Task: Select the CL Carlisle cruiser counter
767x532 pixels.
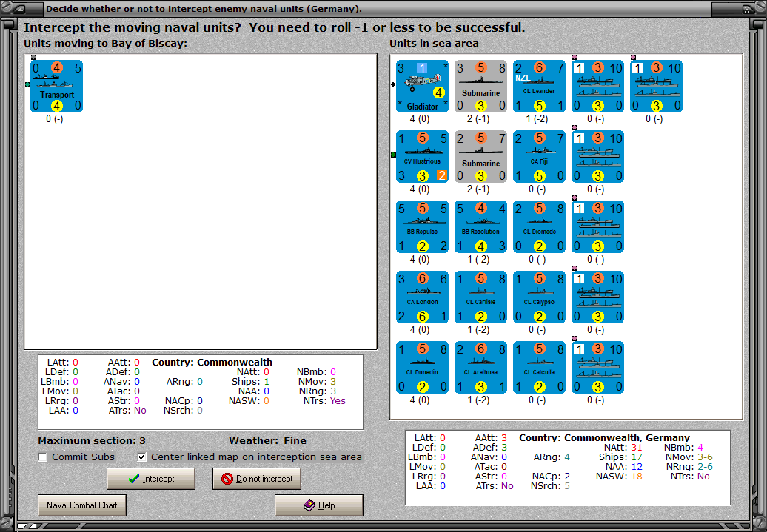Action: click(x=480, y=297)
